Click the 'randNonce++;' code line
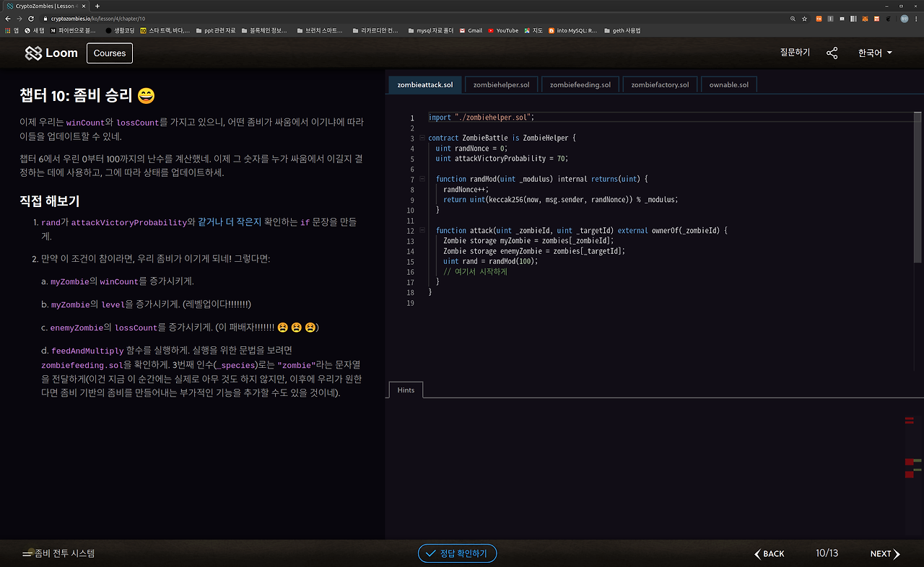The image size is (924, 567). click(x=466, y=190)
